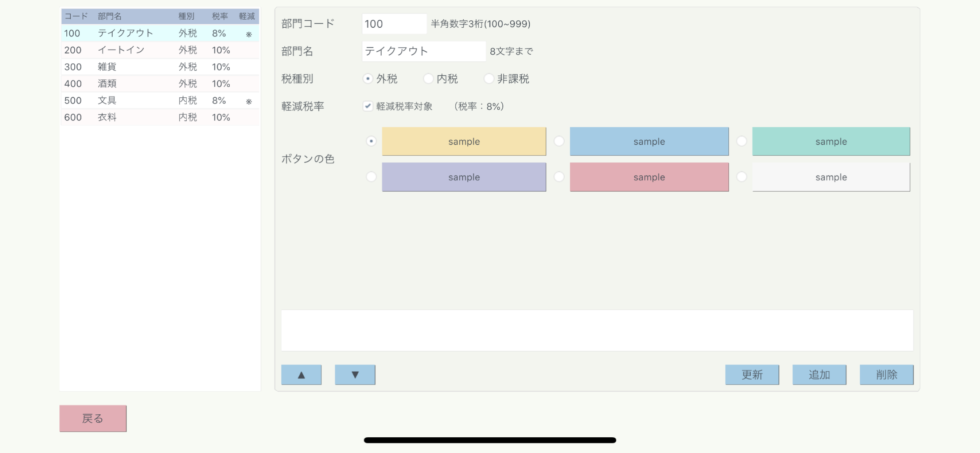Move department up with the ▲ button
The height and width of the screenshot is (453, 980).
(x=301, y=375)
